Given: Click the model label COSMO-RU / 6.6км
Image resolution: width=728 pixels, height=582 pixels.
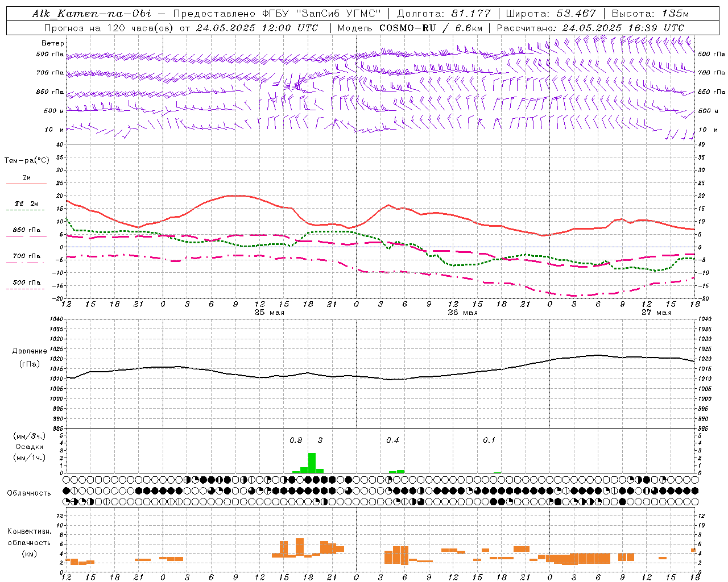Looking at the screenshot, I should click(431, 28).
